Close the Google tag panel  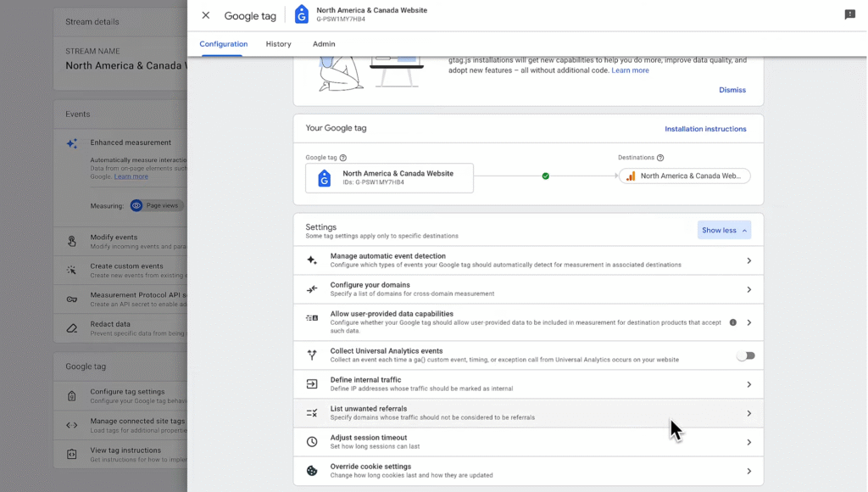click(x=206, y=15)
